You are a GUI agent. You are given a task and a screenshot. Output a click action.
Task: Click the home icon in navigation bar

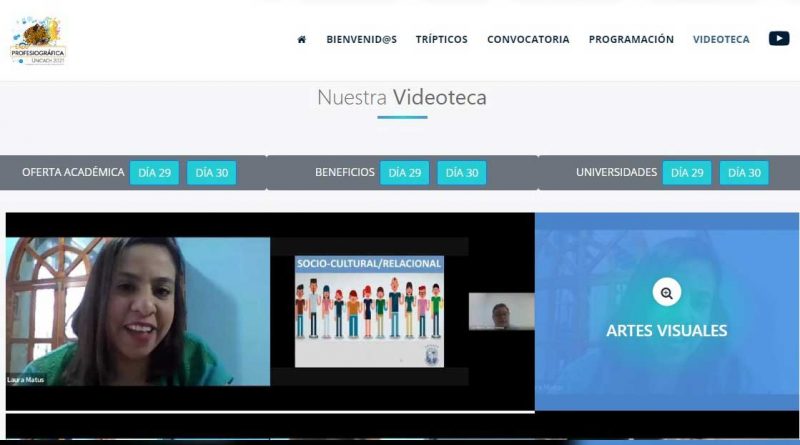(301, 40)
